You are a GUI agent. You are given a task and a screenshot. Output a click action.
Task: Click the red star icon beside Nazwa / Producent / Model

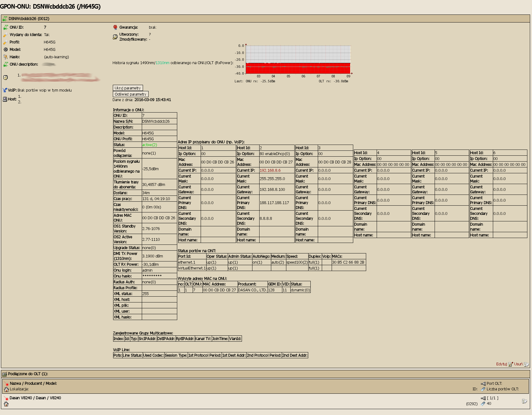(x=6, y=384)
